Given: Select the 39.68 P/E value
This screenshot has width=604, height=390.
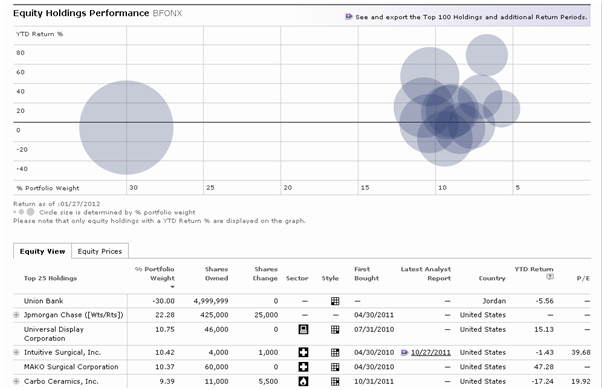Looking at the screenshot, I should pyautogui.click(x=581, y=352).
